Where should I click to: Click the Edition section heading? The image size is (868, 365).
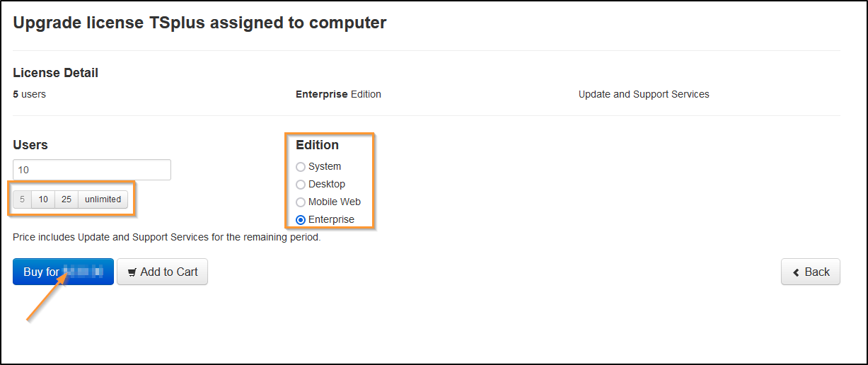click(317, 145)
